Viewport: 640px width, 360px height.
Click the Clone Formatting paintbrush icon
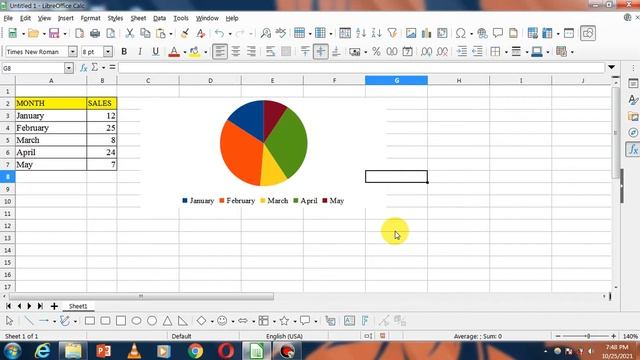pyautogui.click(x=185, y=33)
